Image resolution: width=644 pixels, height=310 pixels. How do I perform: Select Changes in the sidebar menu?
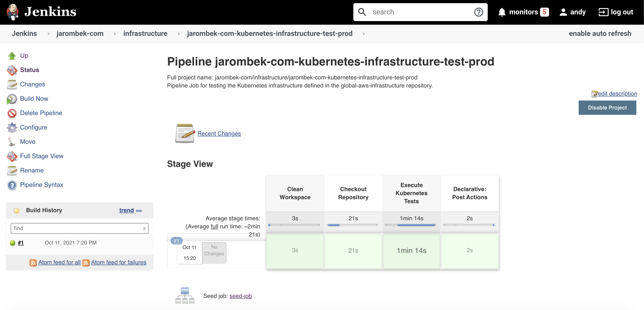click(32, 84)
